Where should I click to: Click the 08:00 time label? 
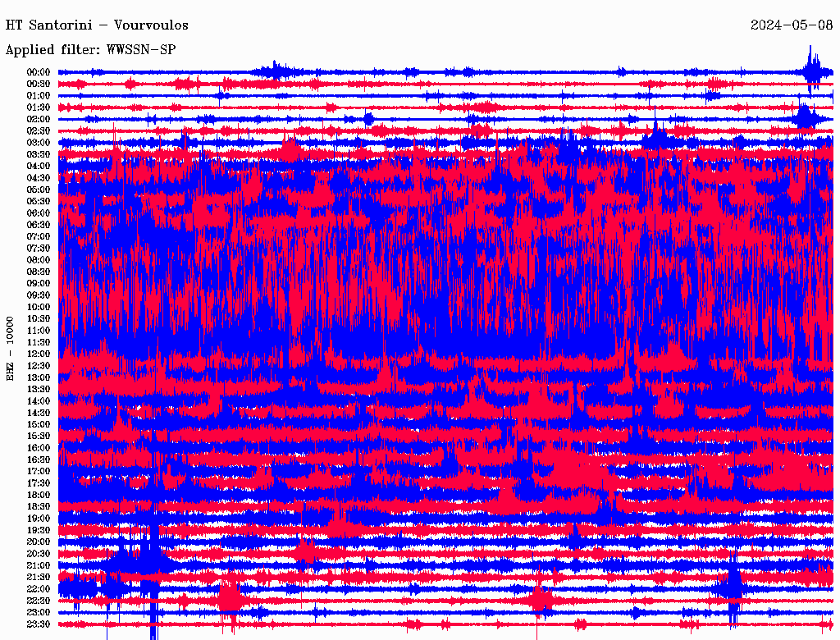[39, 260]
